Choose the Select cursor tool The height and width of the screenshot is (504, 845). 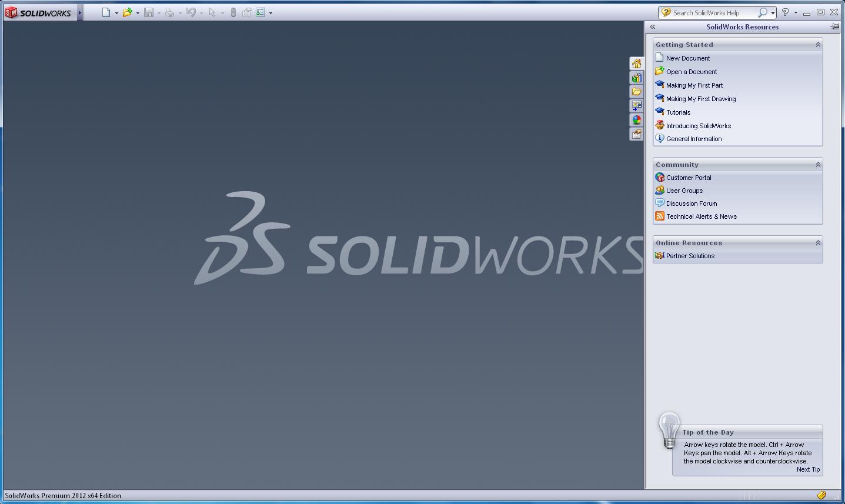coord(212,12)
